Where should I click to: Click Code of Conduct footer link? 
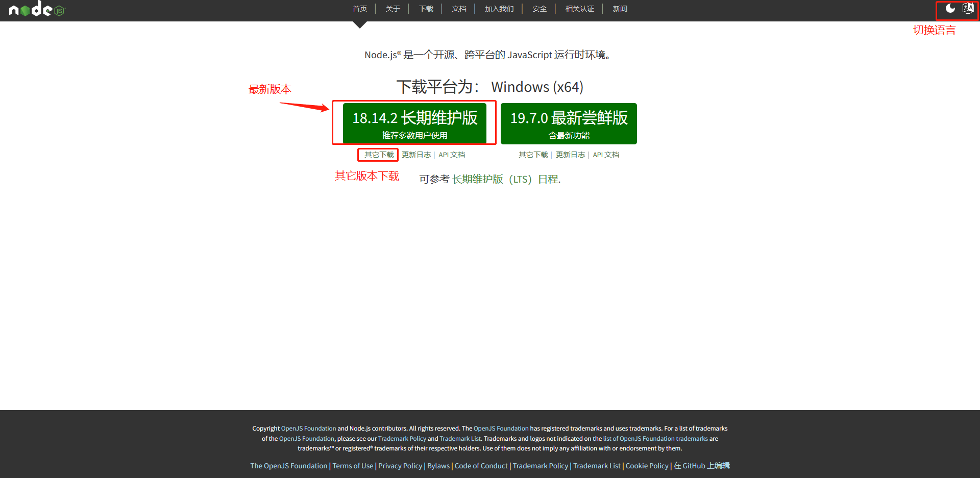481,466
